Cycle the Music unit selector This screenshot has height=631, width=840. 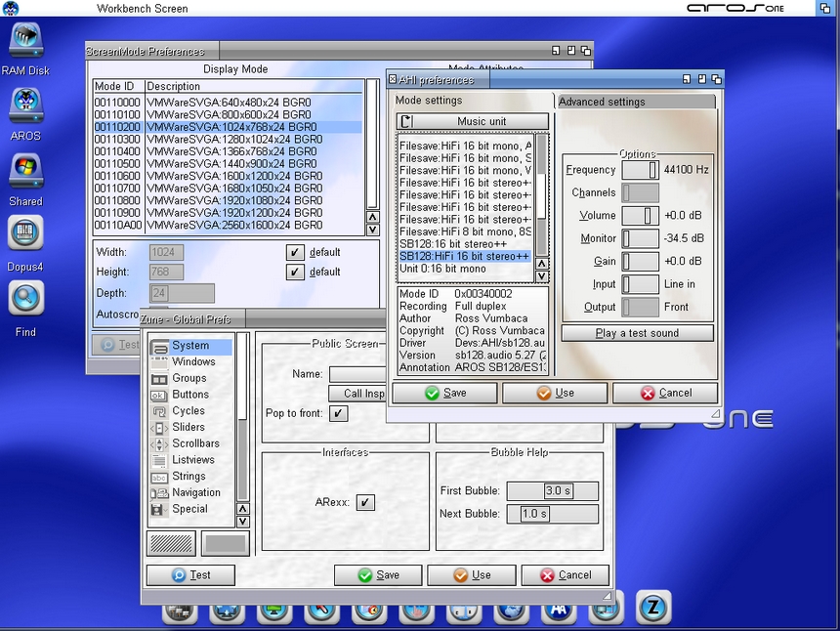click(x=473, y=121)
